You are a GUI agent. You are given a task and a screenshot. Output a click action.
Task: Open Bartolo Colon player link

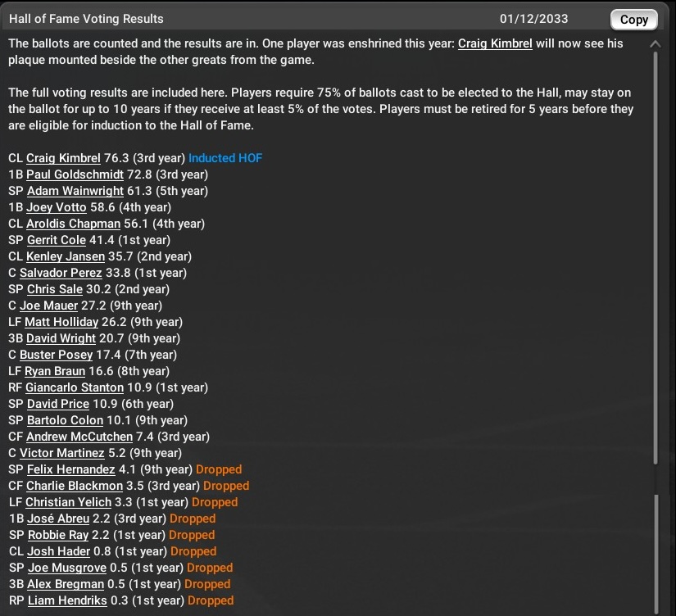[65, 420]
